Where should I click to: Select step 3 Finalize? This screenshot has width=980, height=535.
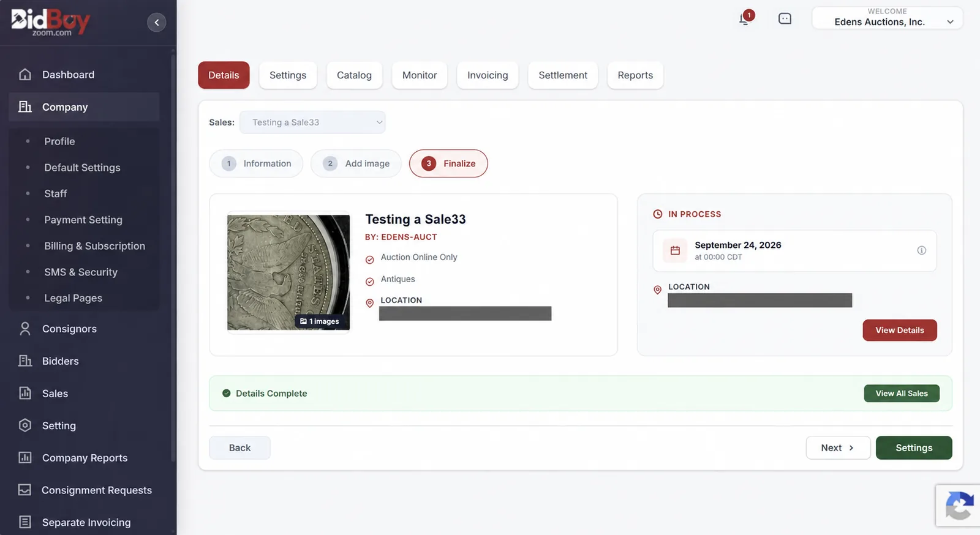pyautogui.click(x=448, y=163)
